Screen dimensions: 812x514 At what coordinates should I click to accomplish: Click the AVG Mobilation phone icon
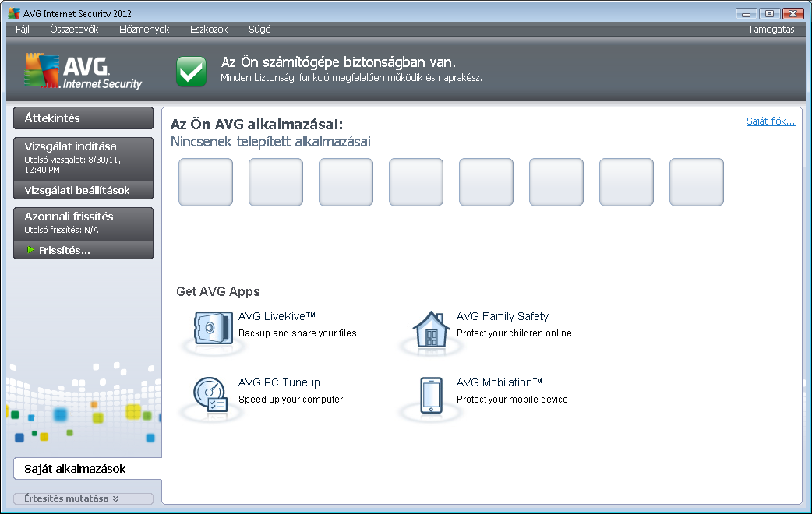click(432, 395)
